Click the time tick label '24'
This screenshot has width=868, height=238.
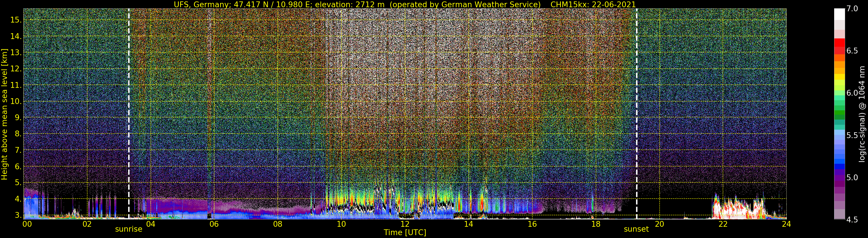click(786, 224)
